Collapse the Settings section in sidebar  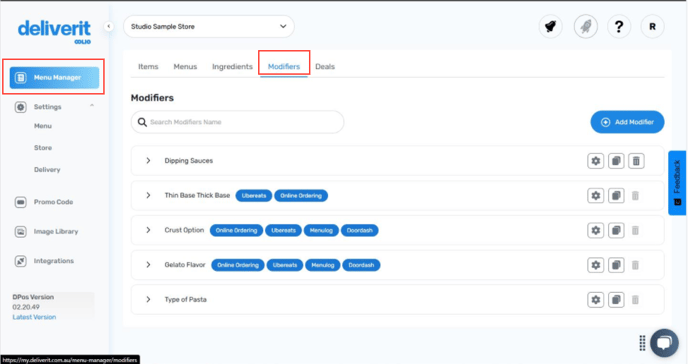tap(92, 106)
